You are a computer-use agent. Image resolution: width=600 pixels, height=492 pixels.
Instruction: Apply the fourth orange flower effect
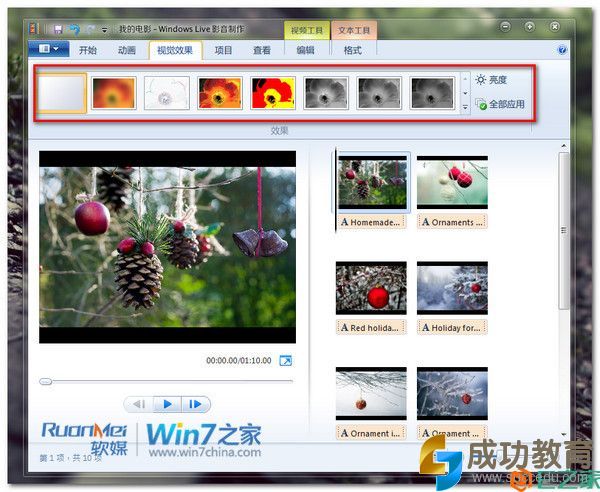tap(220, 93)
